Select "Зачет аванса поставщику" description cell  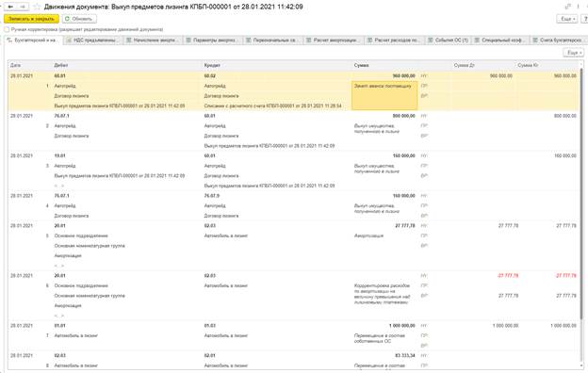(x=384, y=95)
